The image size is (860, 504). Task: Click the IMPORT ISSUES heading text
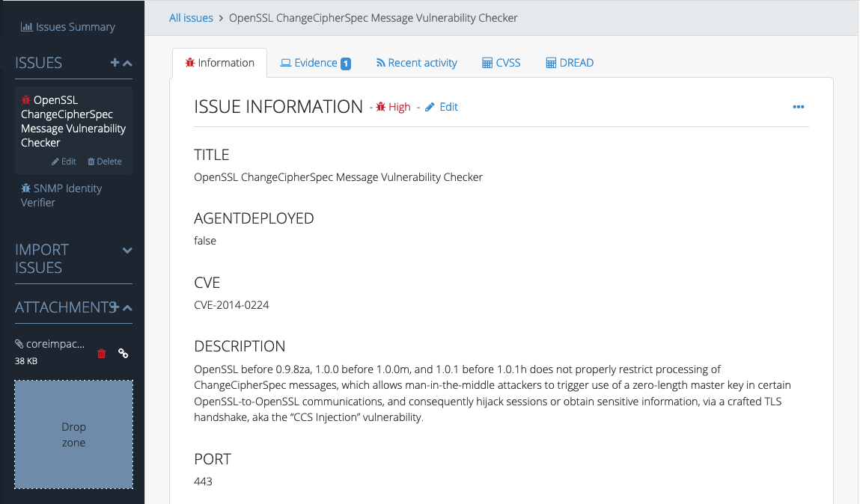click(42, 259)
